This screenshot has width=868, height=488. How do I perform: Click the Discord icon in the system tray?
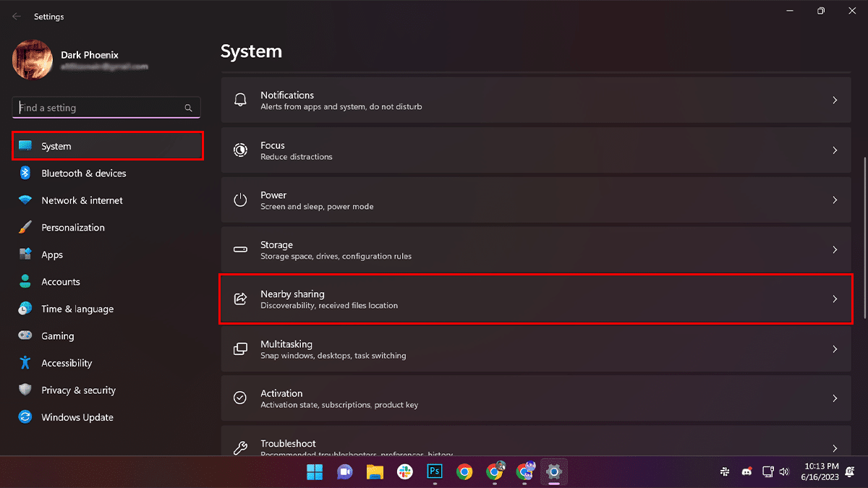746,472
